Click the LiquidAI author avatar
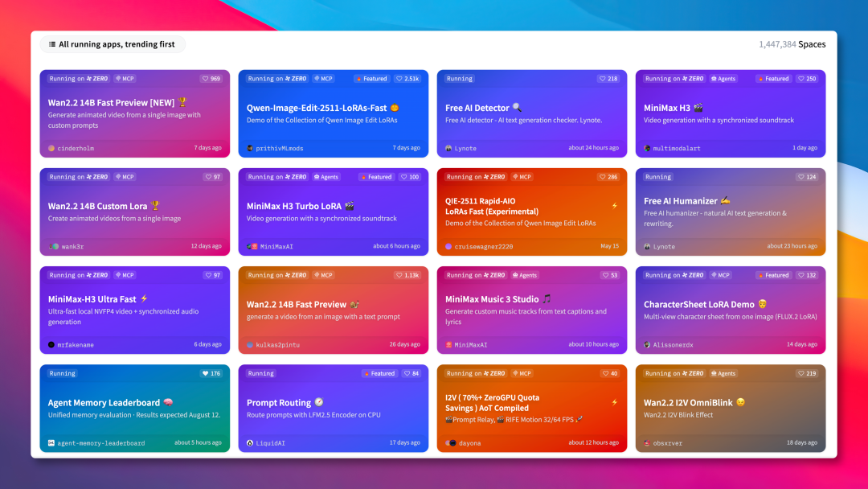 point(250,443)
